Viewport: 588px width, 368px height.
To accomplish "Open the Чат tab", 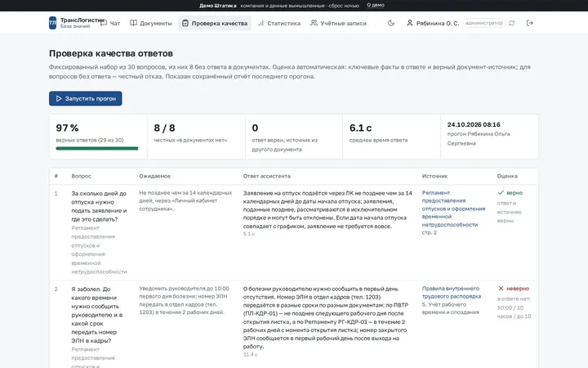I will coord(110,23).
